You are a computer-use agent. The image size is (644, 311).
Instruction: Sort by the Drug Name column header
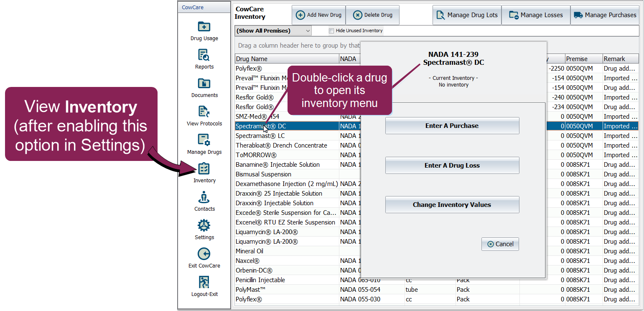click(287, 59)
